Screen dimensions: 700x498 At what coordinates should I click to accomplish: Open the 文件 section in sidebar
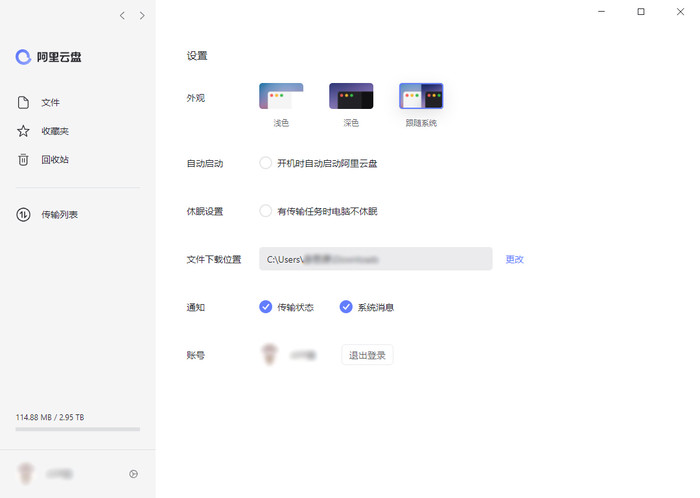(x=50, y=102)
